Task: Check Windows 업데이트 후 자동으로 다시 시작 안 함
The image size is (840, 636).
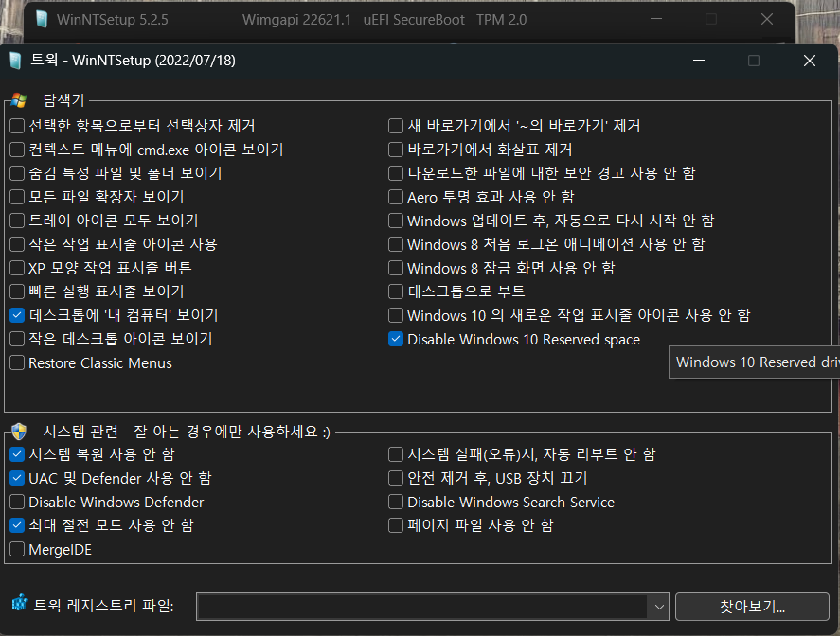Action: [395, 221]
